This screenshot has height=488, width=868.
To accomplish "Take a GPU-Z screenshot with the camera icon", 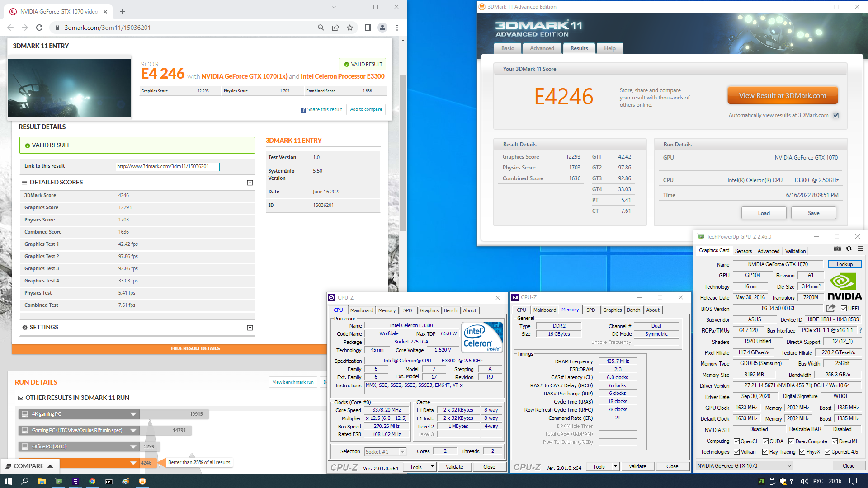I will coord(837,249).
